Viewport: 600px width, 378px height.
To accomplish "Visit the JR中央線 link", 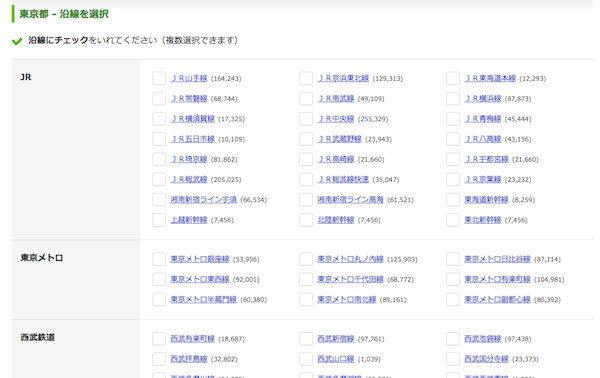I will [336, 119].
